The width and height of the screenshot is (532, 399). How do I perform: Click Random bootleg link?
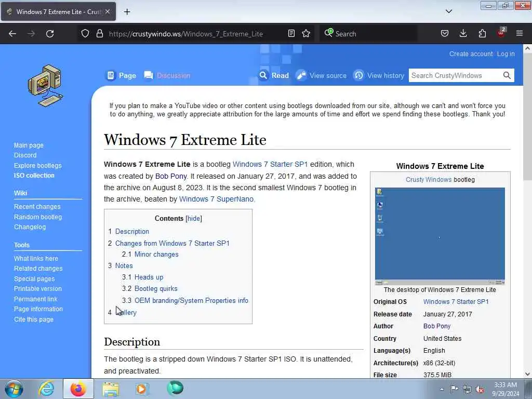pyautogui.click(x=37, y=217)
